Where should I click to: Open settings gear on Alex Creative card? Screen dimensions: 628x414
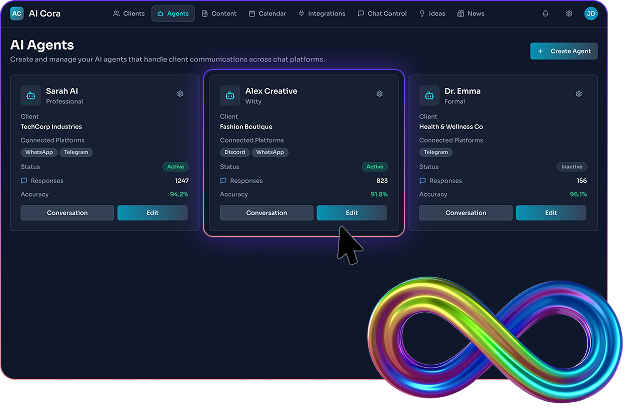click(379, 94)
